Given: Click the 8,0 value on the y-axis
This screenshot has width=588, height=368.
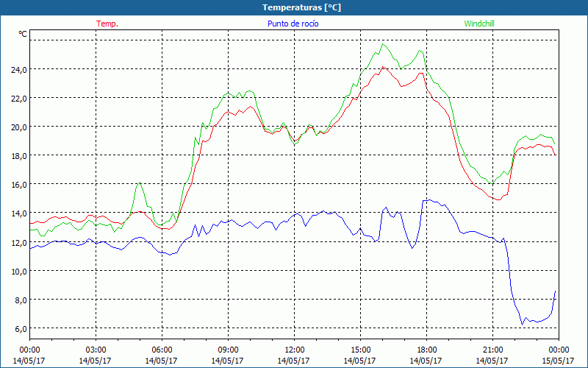Looking at the screenshot, I should point(21,300).
